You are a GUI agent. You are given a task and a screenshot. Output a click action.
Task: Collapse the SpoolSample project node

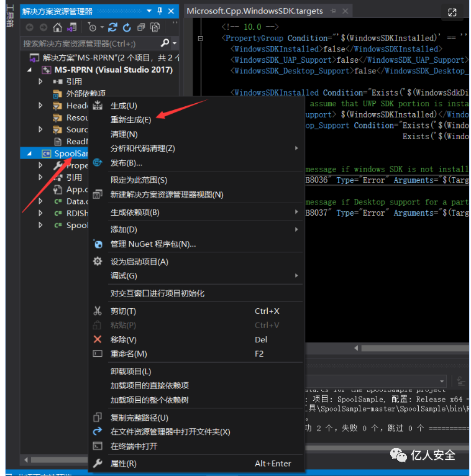click(29, 153)
